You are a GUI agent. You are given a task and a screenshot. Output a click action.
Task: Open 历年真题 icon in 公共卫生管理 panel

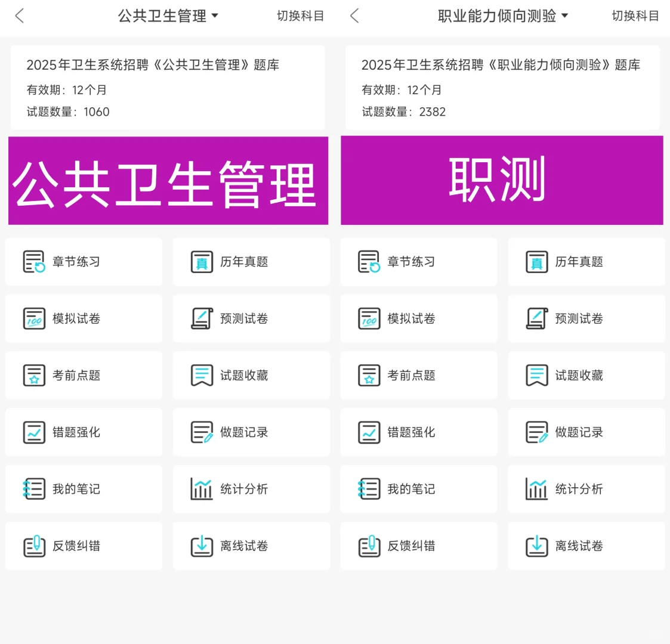coord(202,262)
